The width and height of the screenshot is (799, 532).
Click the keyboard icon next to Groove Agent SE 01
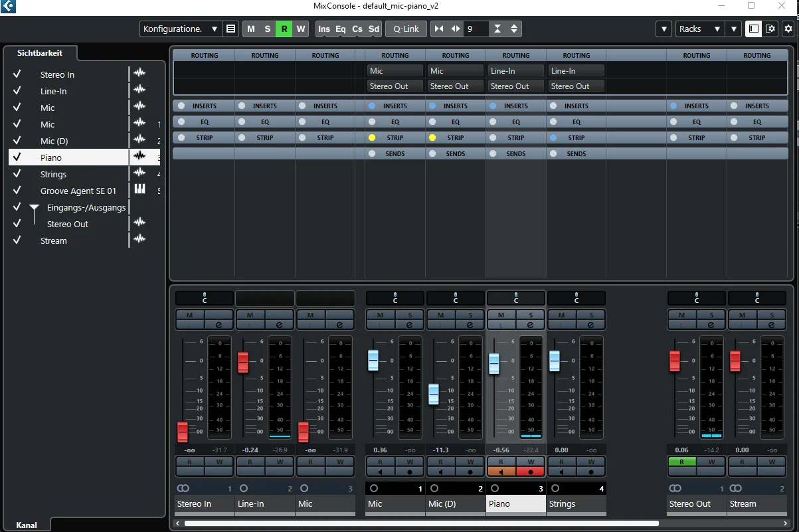[x=139, y=189]
